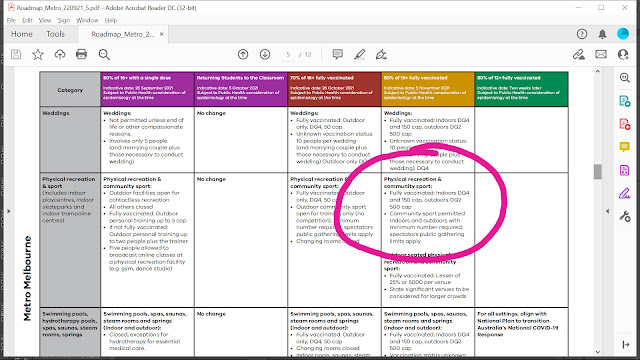Image resolution: width=640 pixels, height=360 pixels.
Task: Click "No change" in the Weddings row
Action: point(211,113)
